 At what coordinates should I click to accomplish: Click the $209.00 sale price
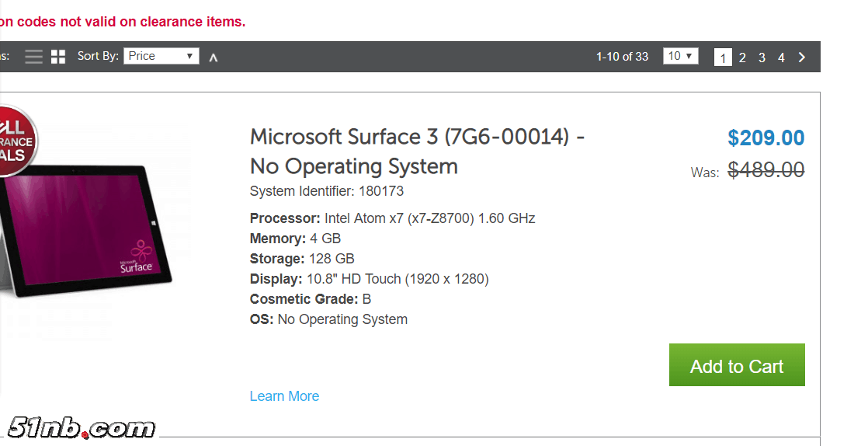pos(766,138)
